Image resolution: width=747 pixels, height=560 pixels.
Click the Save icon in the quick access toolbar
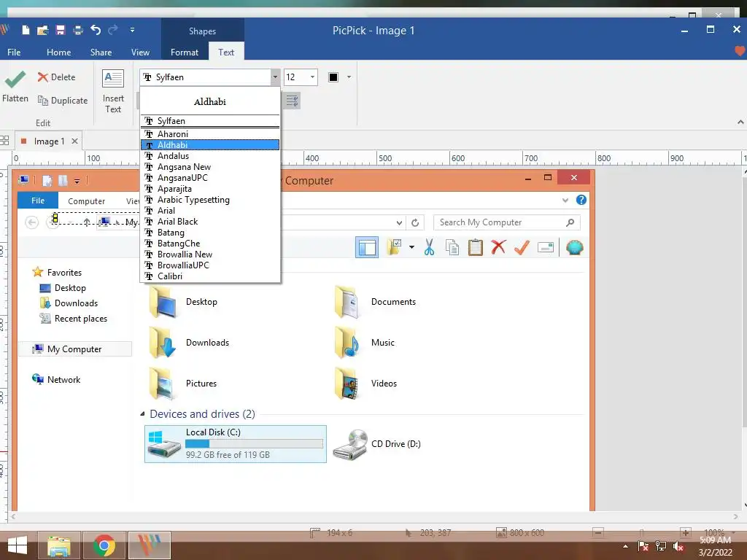click(x=61, y=31)
